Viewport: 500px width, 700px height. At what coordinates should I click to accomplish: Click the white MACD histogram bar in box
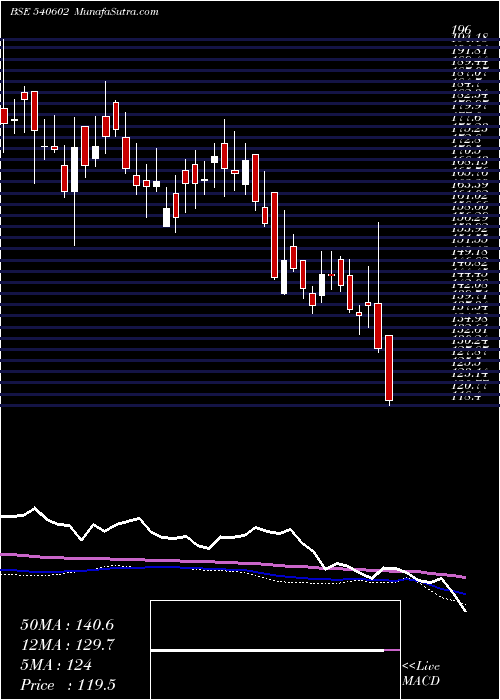267,650
